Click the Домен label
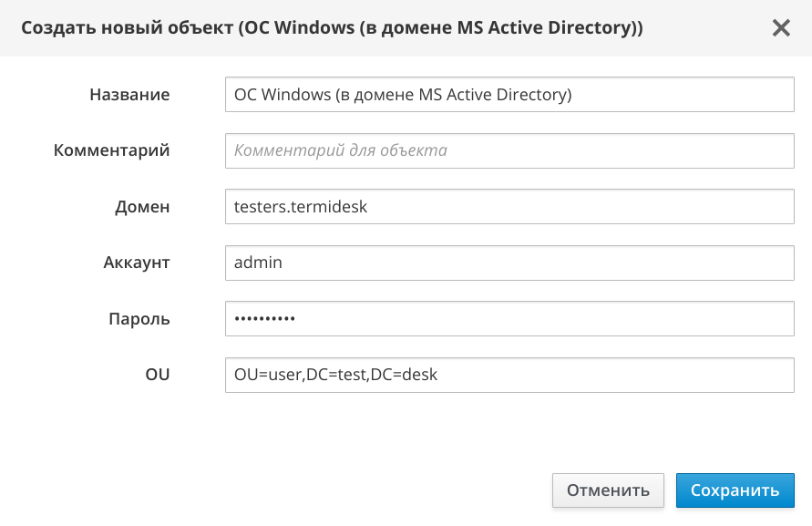This screenshot has width=812, height=526. (x=142, y=207)
